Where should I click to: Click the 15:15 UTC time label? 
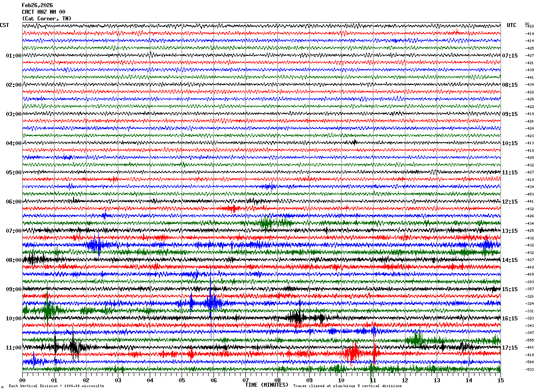[510, 289]
